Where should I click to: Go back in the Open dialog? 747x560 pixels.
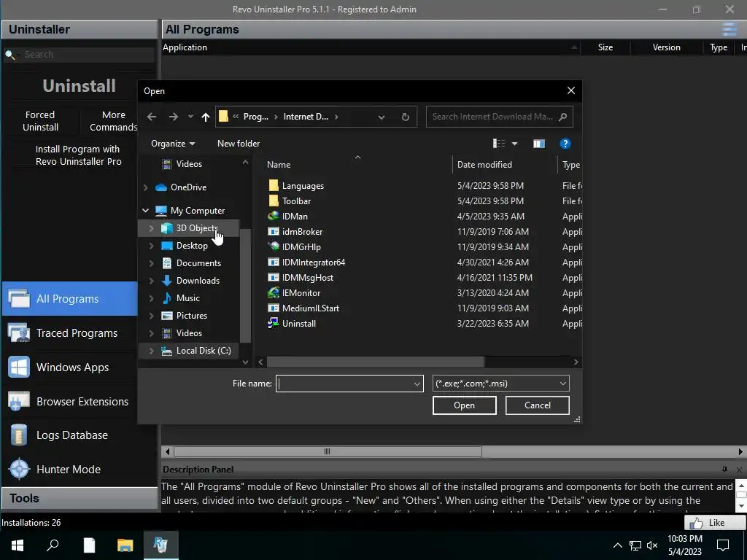tap(152, 117)
